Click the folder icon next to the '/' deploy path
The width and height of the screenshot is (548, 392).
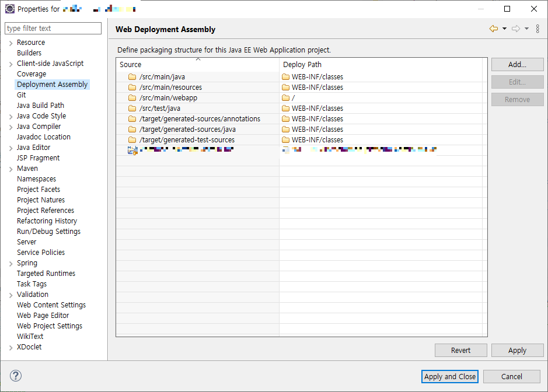(285, 97)
